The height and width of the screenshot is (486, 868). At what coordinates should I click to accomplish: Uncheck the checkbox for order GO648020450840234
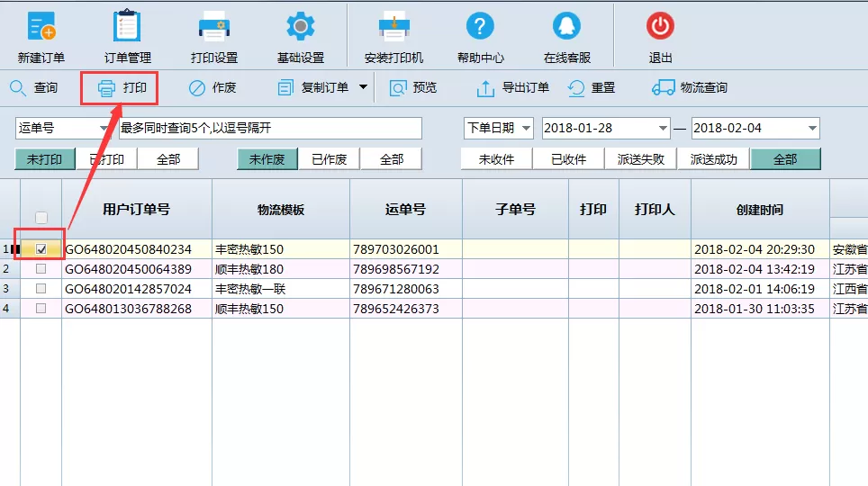[x=41, y=249]
